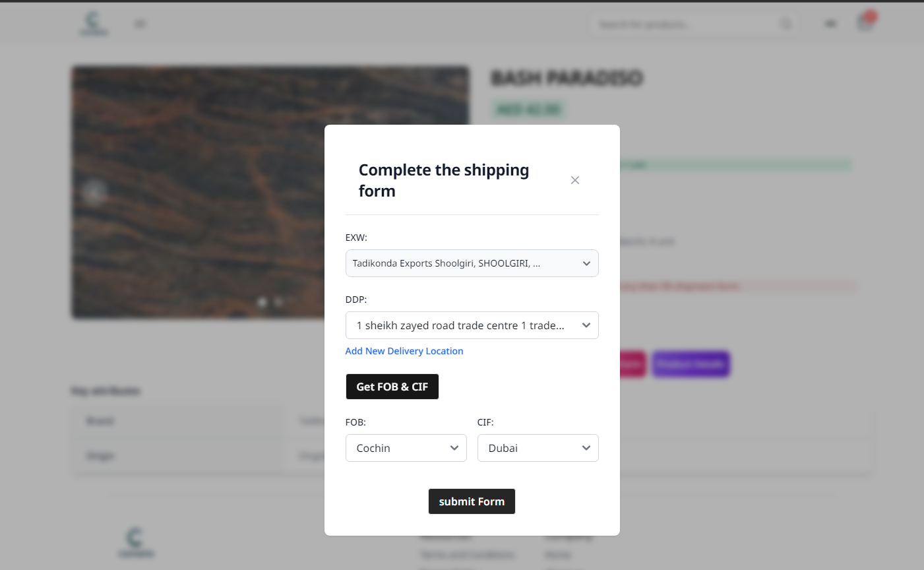Viewport: 924px width, 570px height.
Task: Click the pink button behind the dialog
Action: pyautogui.click(x=632, y=364)
